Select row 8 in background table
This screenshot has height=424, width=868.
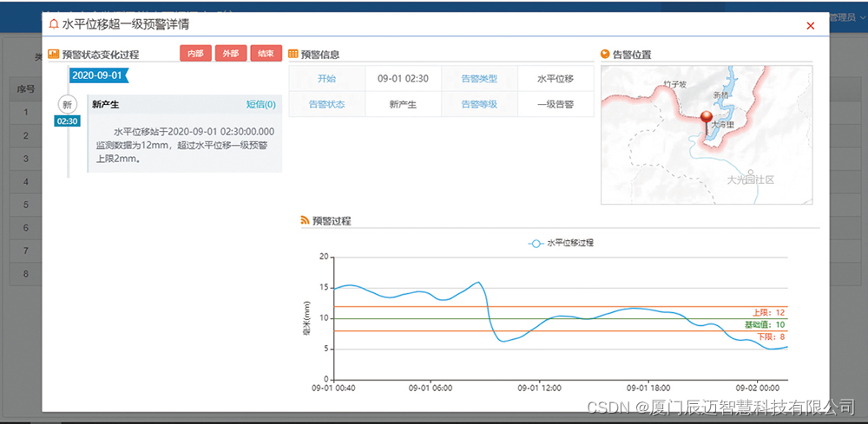coord(25,273)
